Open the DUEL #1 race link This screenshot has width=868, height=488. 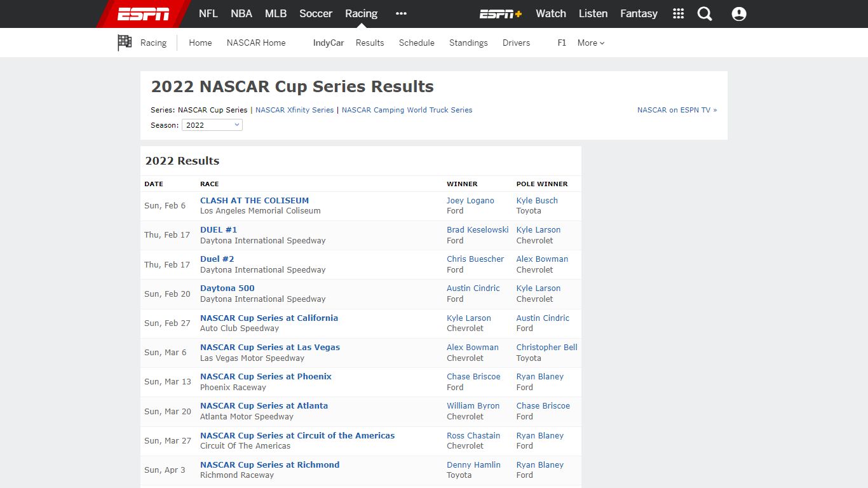tap(219, 229)
